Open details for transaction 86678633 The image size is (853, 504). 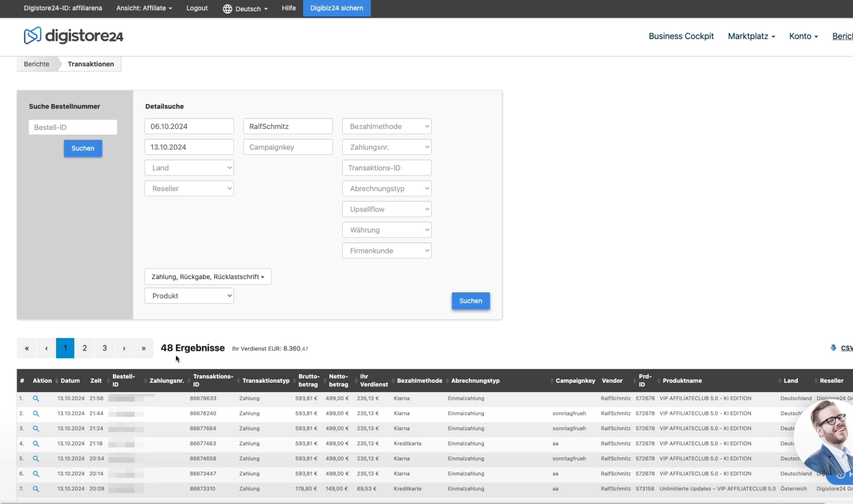[x=36, y=398]
